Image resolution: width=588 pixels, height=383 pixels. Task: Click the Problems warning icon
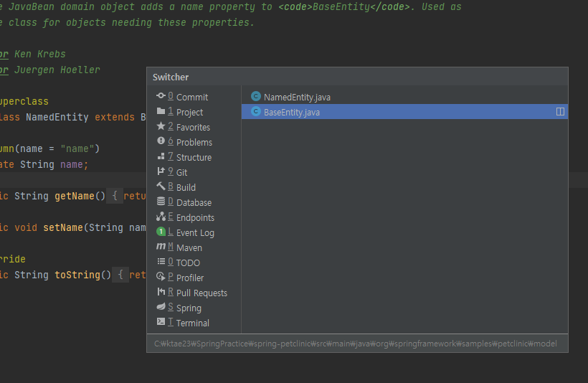[x=161, y=141]
